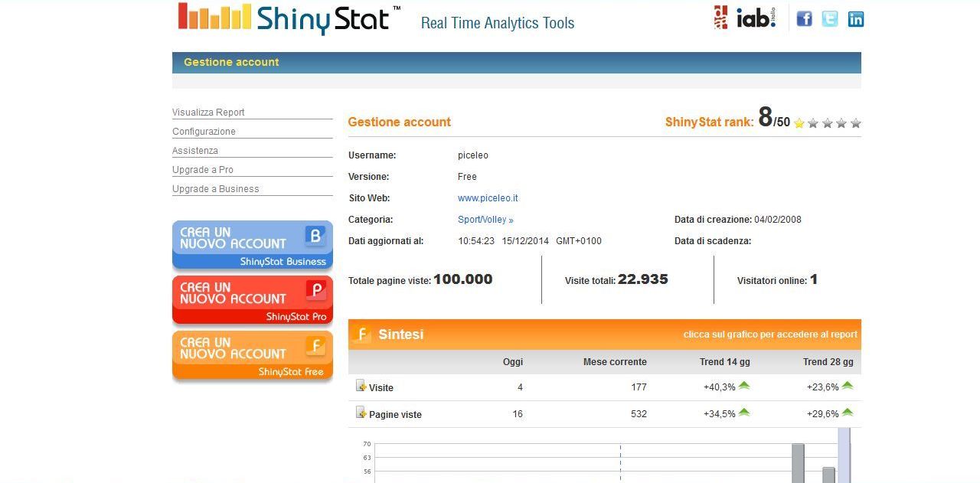Click the Visite row label
980x483 pixels.
coord(381,387)
